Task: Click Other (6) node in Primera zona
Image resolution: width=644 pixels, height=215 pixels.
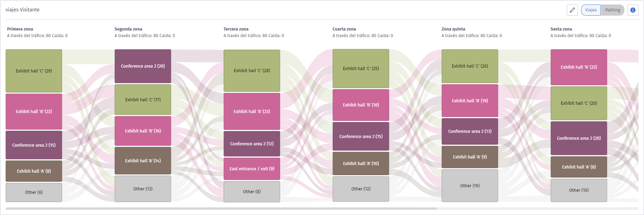Action: 34,192
